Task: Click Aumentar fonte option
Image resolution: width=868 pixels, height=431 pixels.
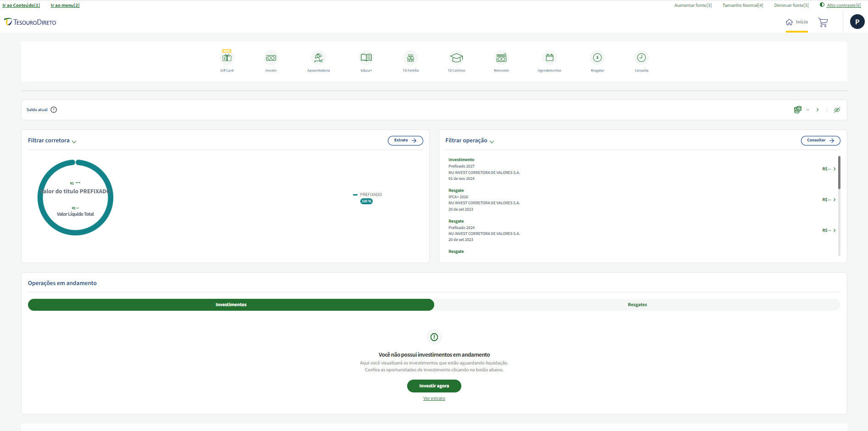Action: (x=693, y=6)
